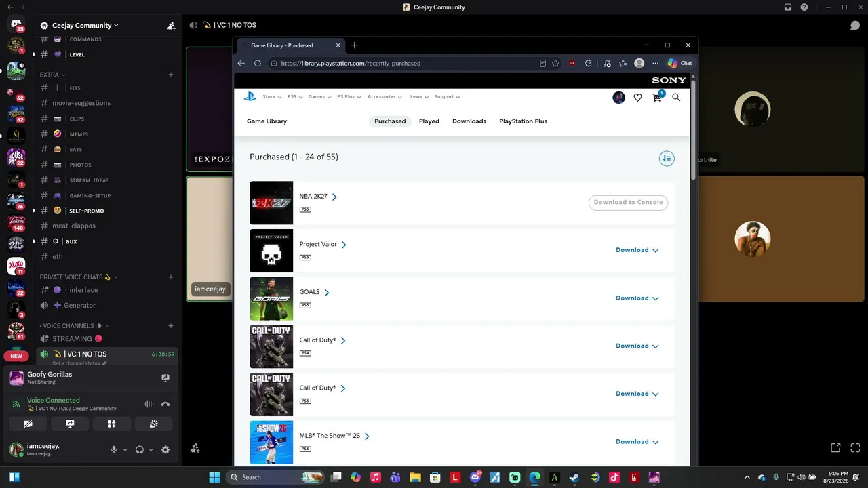Open the PlayStation wishlist heart
Image resolution: width=868 pixels, height=488 pixels.
[637, 98]
